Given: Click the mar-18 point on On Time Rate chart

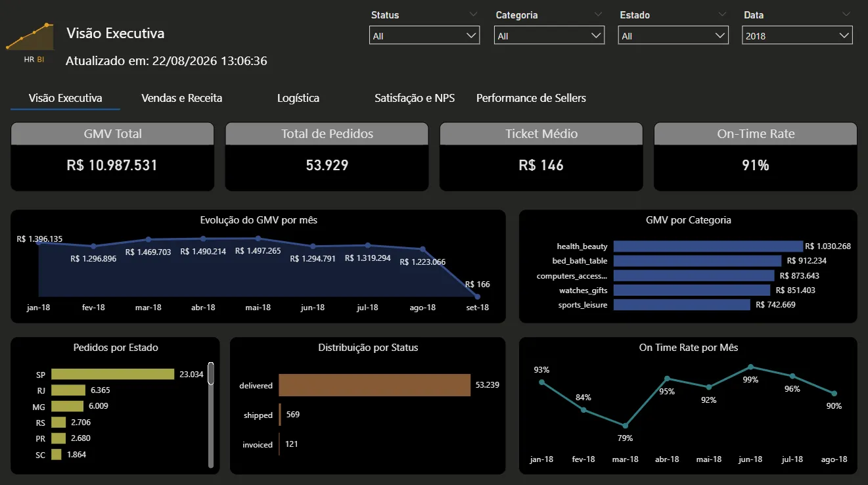Looking at the screenshot, I should click(625, 426).
